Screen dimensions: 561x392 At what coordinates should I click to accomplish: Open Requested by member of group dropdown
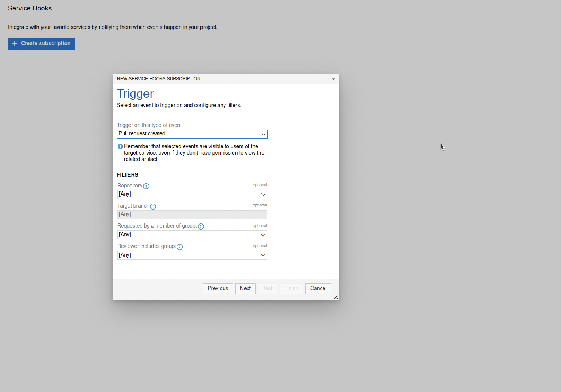192,235
